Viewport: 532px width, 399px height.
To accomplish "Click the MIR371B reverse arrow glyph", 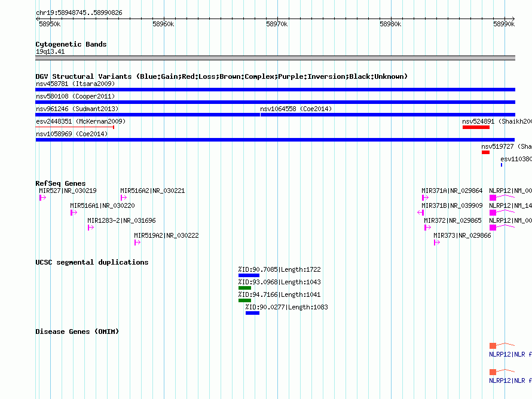I will click(x=421, y=213).
